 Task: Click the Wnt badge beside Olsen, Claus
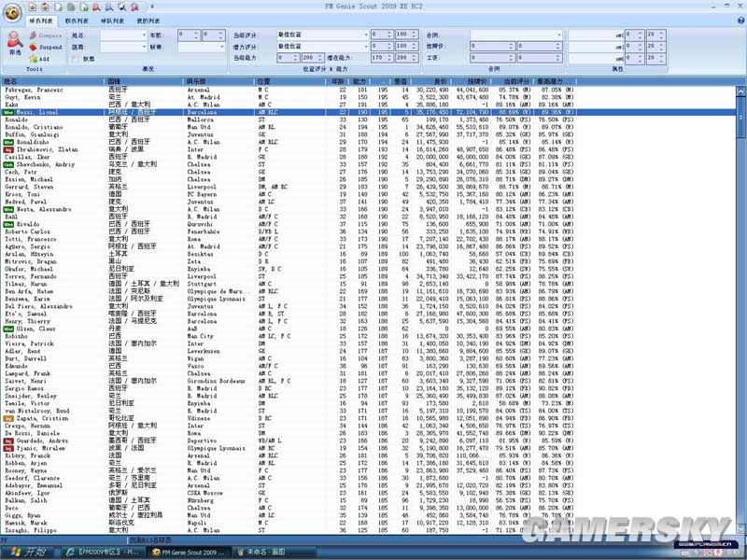pos(8,329)
